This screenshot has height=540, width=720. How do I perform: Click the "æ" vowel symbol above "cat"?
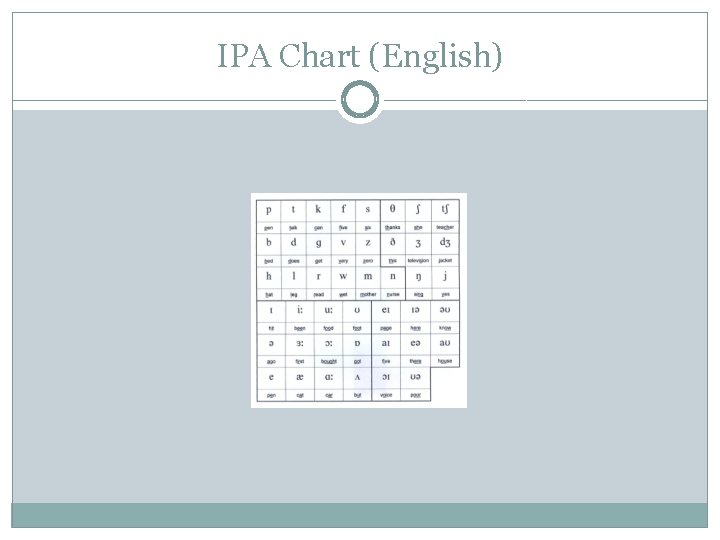coord(299,377)
